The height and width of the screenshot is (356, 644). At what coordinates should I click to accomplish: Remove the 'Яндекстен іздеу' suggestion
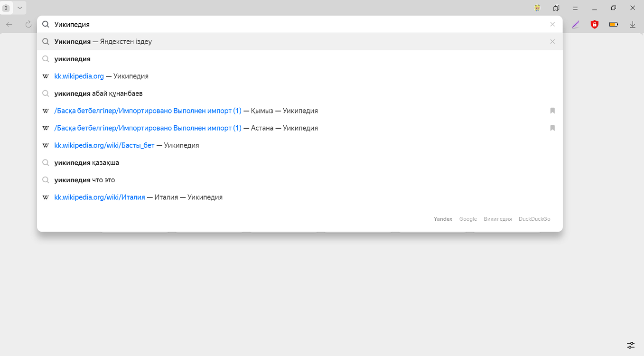click(x=552, y=42)
